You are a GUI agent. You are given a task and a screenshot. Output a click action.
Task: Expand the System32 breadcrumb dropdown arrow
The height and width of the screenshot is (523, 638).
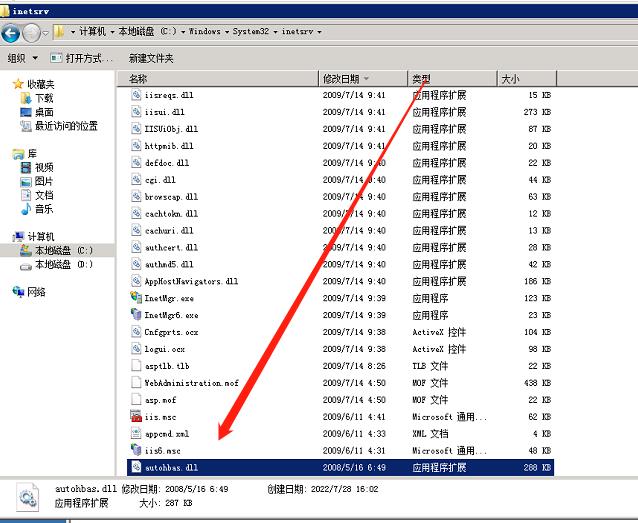pyautogui.click(x=275, y=32)
